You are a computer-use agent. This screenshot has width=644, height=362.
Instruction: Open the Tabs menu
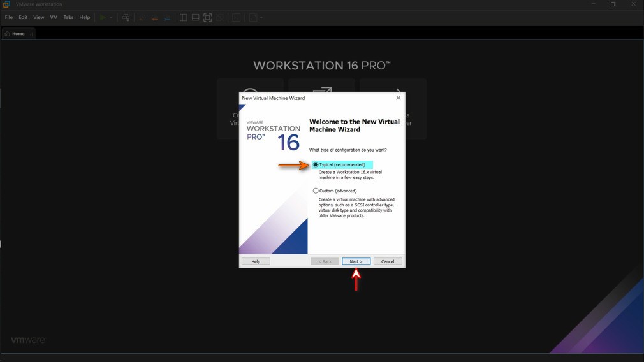[68, 17]
